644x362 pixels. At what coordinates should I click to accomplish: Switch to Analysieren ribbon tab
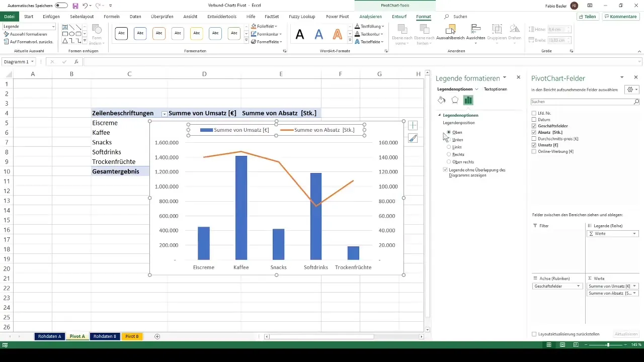[x=370, y=17]
